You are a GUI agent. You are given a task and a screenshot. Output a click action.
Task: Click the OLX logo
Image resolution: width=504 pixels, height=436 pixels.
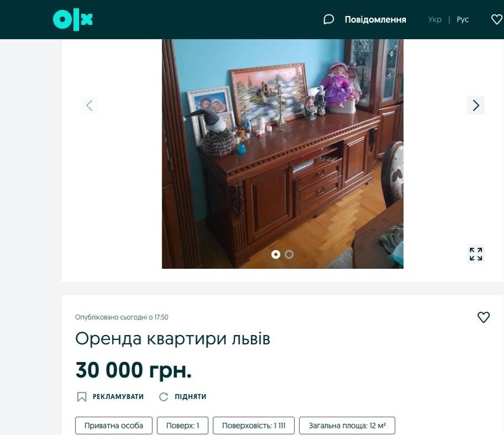(73, 20)
